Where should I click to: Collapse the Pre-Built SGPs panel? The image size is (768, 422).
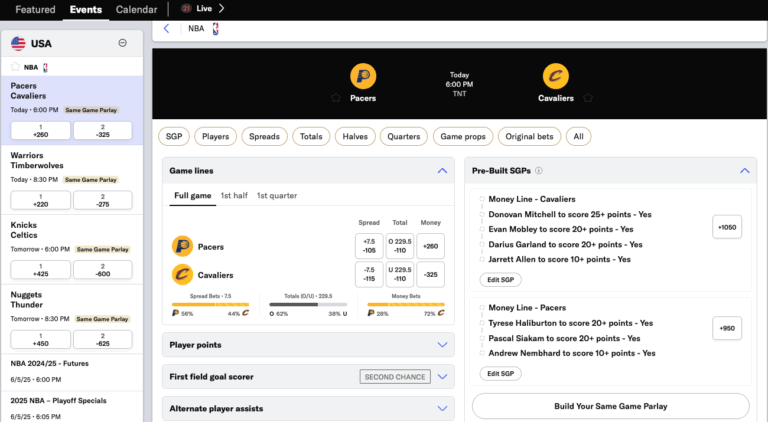coord(744,171)
